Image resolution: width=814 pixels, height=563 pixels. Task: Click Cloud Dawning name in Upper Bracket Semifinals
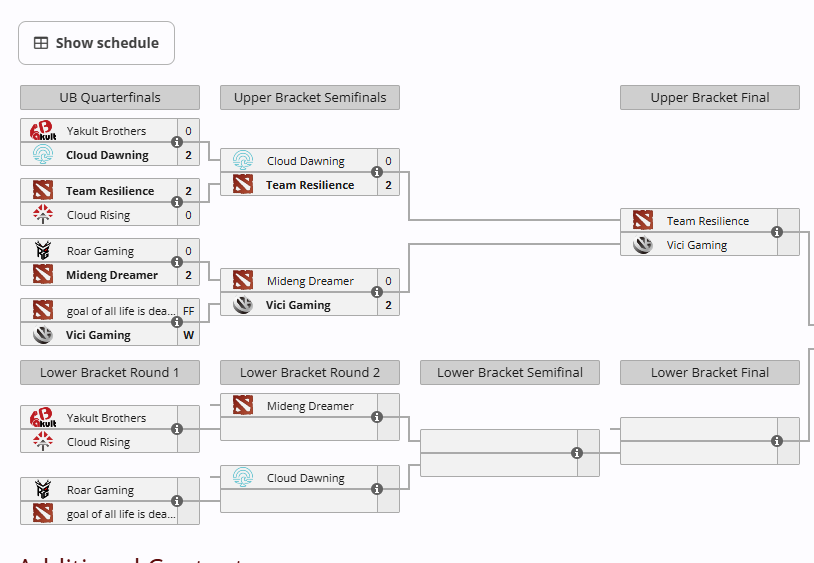click(306, 161)
